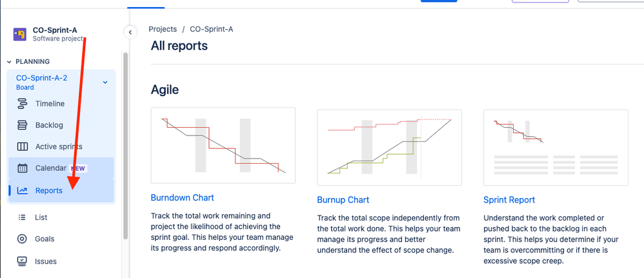The height and width of the screenshot is (278, 644).
Task: Select the Backlog icon in sidebar
Action: [x=22, y=125]
